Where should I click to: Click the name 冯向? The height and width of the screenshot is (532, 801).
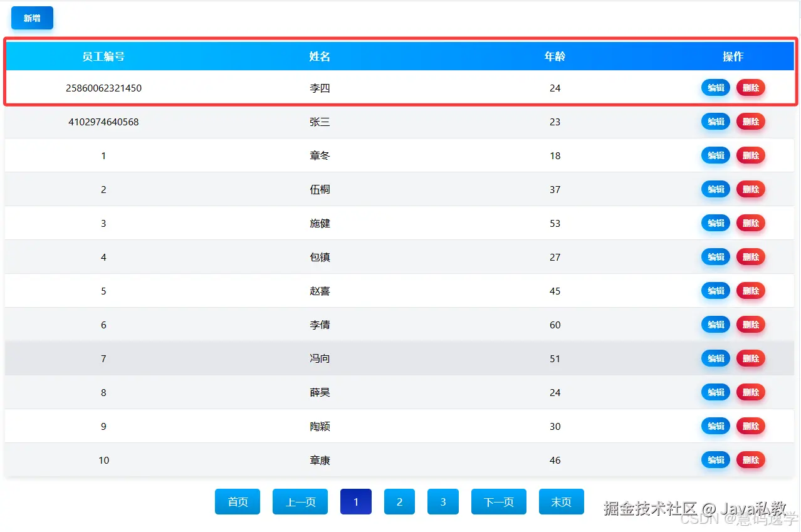pos(320,359)
